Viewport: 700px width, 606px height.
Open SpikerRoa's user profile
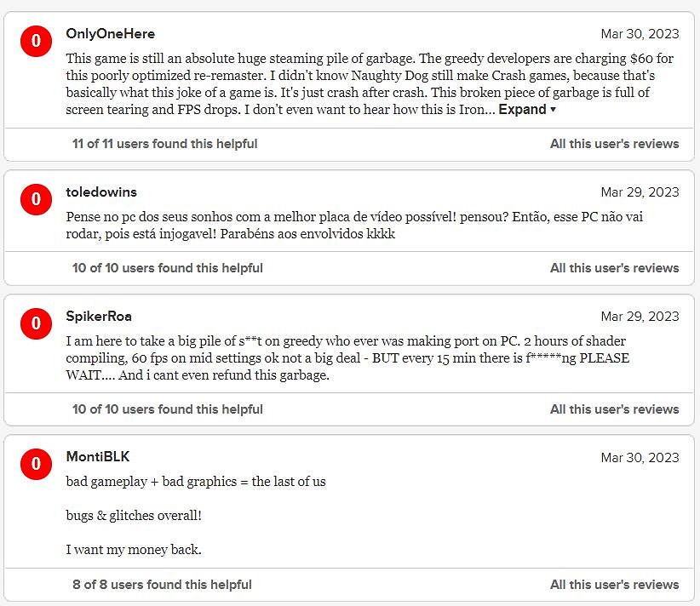(99, 317)
